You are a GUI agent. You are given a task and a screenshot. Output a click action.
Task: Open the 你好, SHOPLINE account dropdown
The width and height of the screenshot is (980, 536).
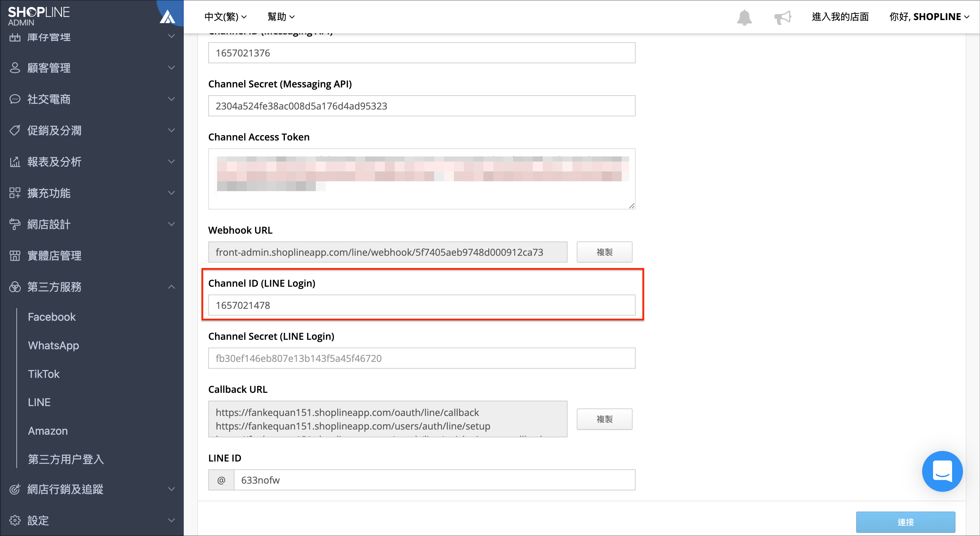(x=929, y=17)
